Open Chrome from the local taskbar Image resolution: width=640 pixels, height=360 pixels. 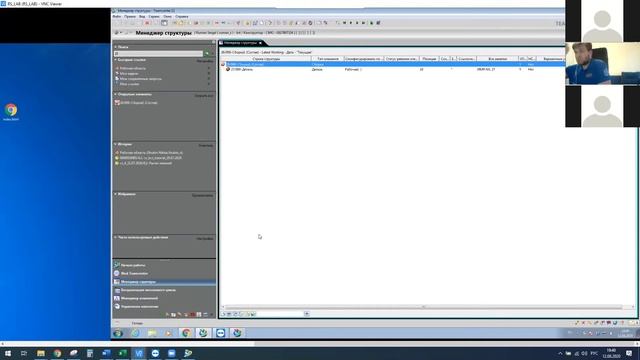coord(57,353)
